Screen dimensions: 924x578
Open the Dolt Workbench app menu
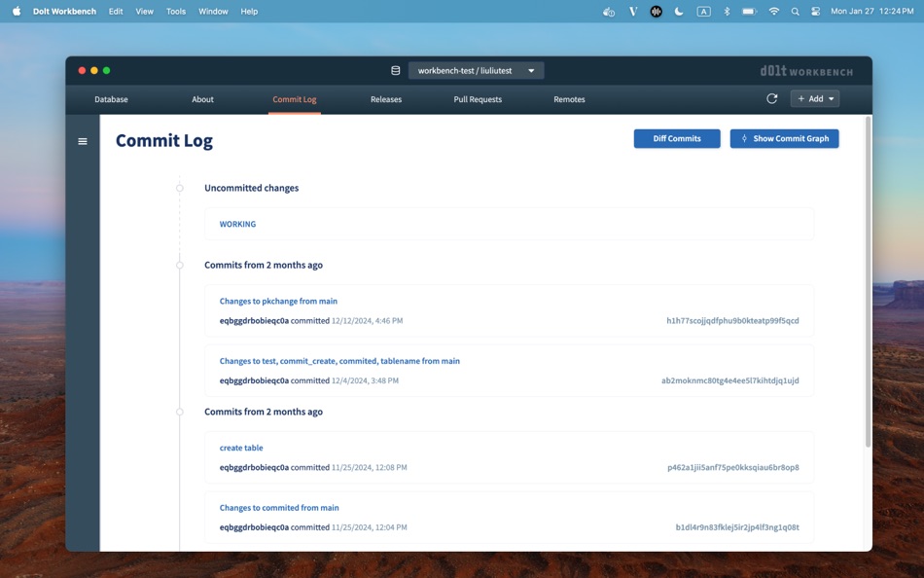coord(64,12)
